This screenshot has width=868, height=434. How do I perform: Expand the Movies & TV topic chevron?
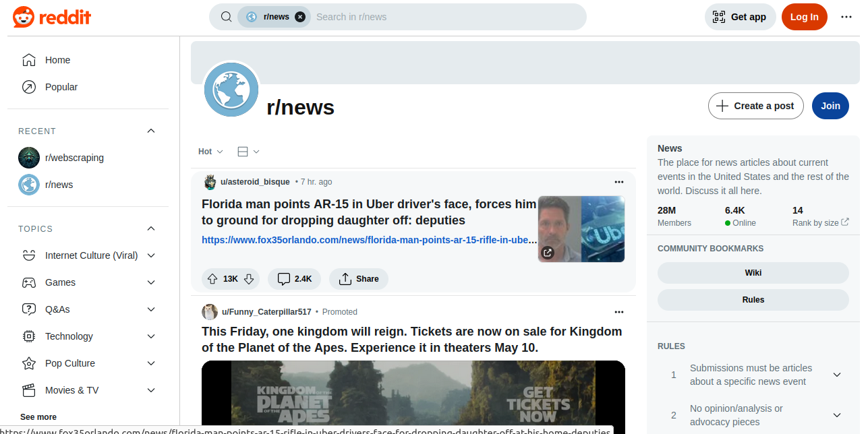pos(151,390)
